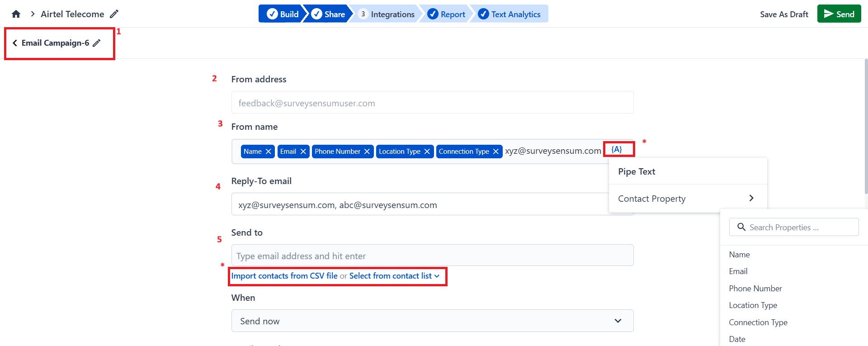
Task: Click the green Send button
Action: click(839, 14)
